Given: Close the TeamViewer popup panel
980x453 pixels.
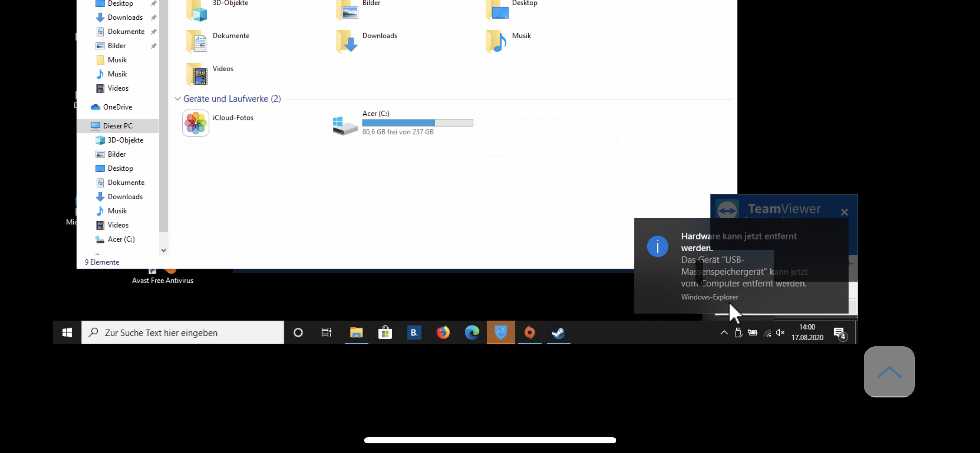Looking at the screenshot, I should 844,212.
